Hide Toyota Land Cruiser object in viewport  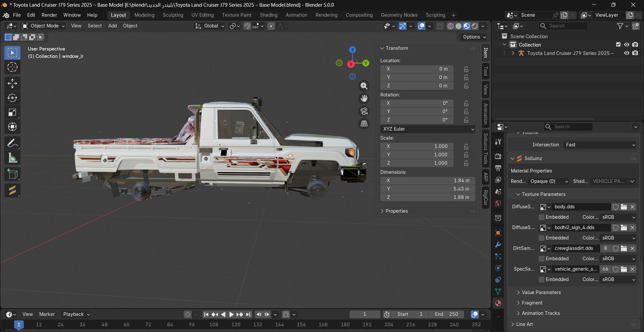[x=627, y=53]
